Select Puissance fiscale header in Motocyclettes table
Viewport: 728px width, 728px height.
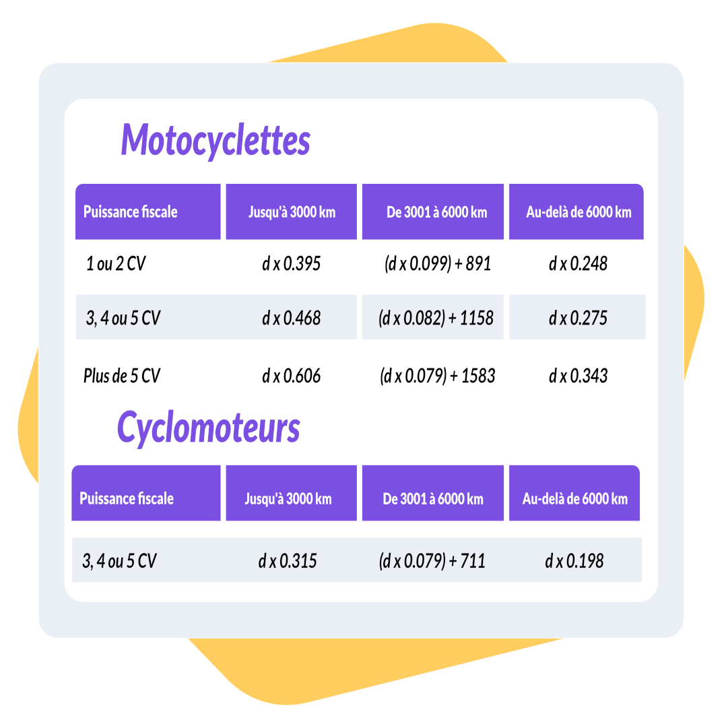click(131, 212)
